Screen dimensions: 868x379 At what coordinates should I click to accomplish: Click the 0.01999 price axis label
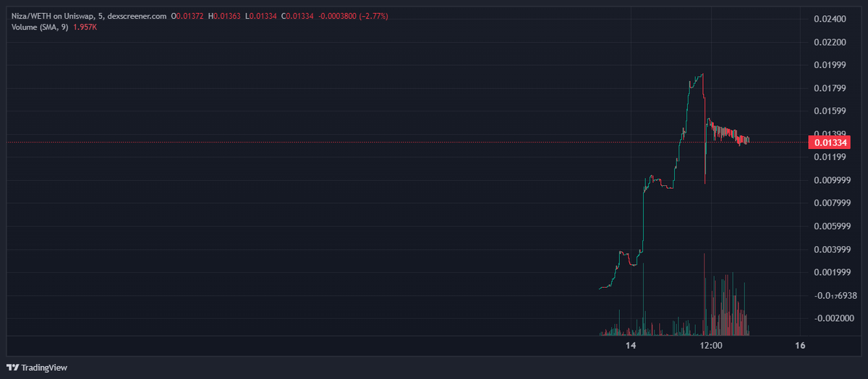830,65
